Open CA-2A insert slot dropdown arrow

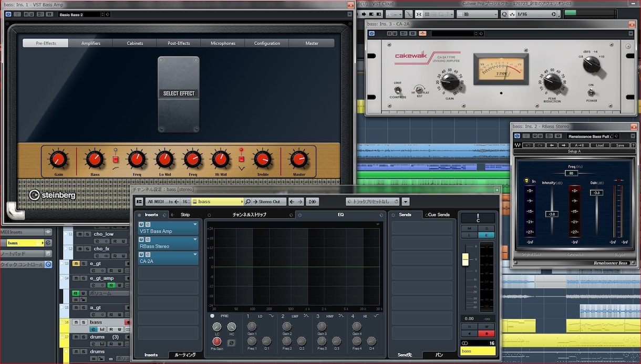pyautogui.click(x=195, y=254)
